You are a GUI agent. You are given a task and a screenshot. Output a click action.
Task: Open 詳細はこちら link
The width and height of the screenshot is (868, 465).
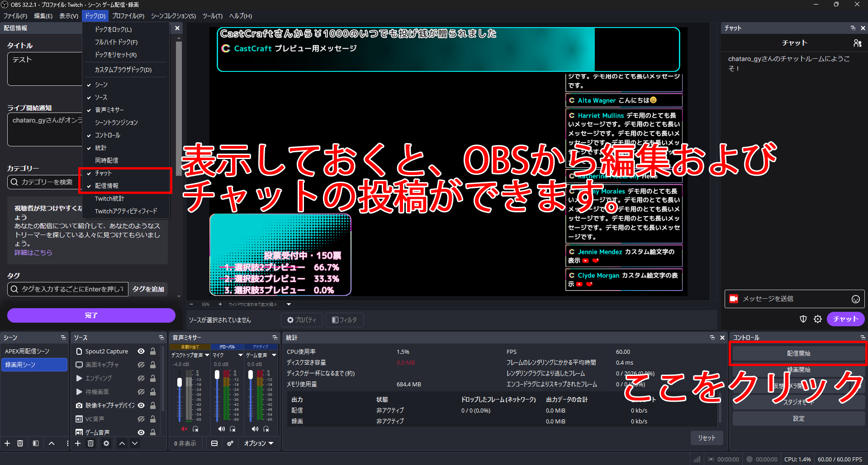pos(33,253)
